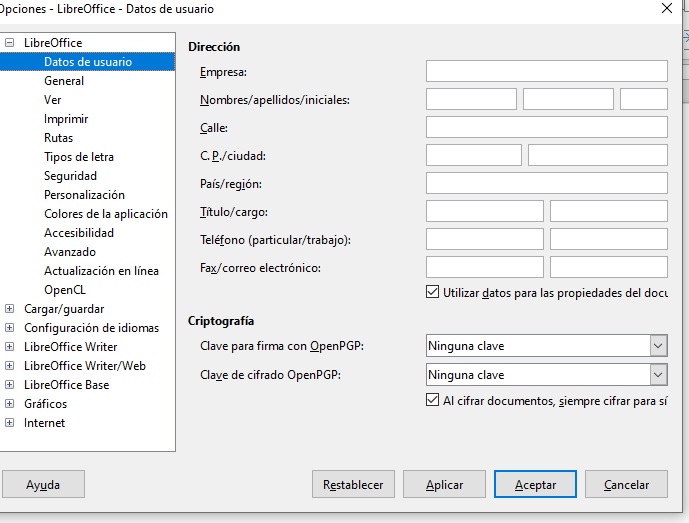Select Actualización en línea option
Screen dimensions: 689x523
pyautogui.click(x=101, y=271)
